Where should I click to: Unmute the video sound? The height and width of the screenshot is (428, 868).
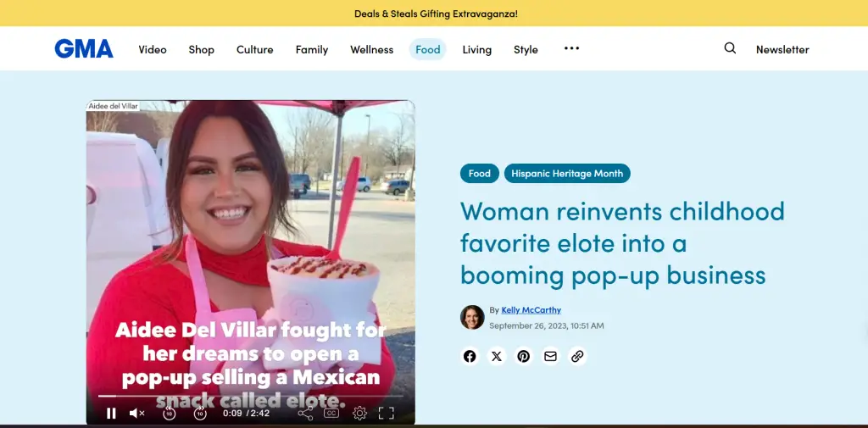pos(136,414)
